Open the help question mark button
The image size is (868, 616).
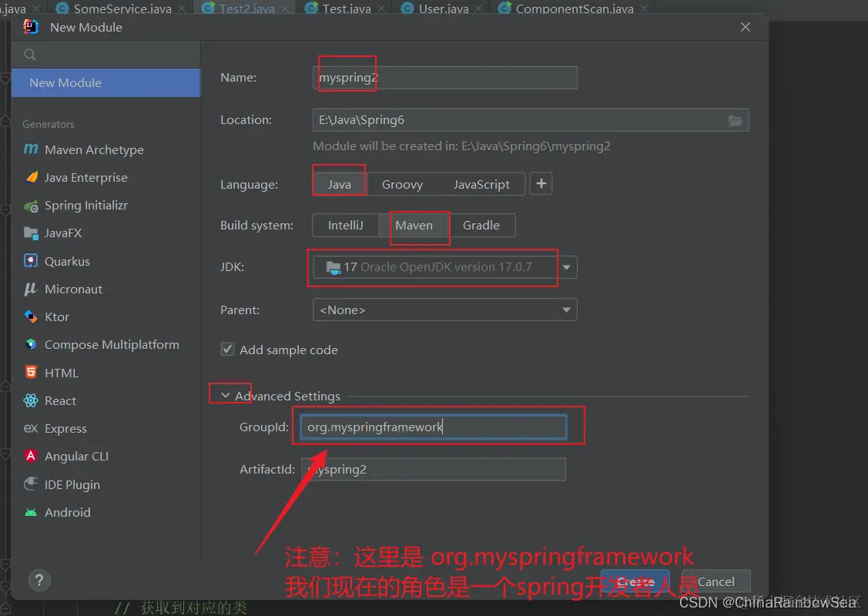pos(39,580)
